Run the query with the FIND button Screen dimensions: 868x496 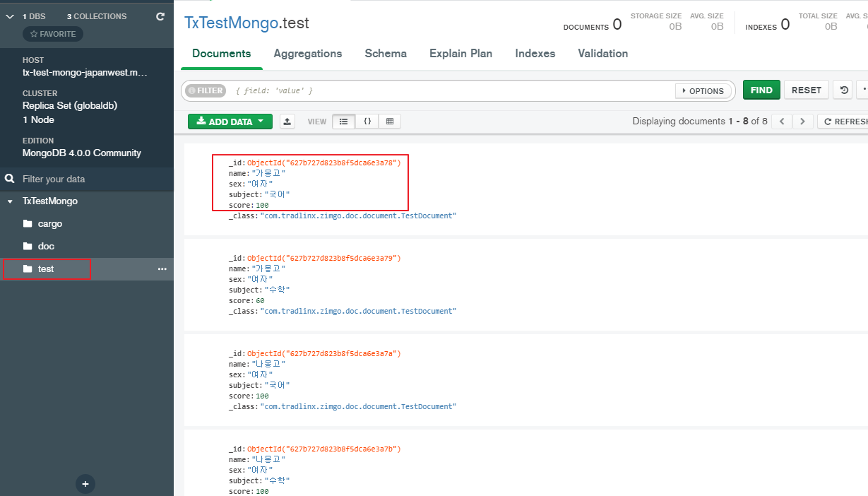click(x=761, y=90)
